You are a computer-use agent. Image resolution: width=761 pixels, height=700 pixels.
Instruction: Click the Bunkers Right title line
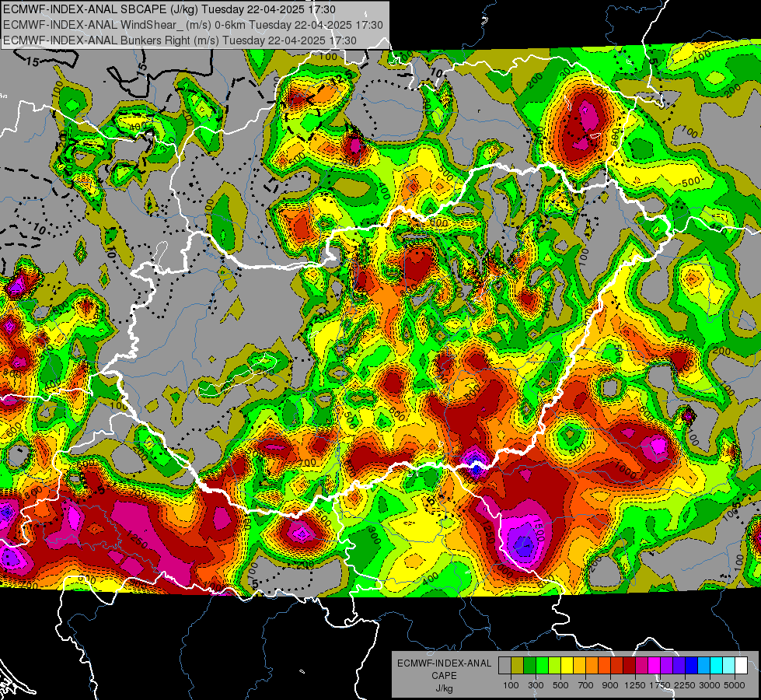click(x=180, y=40)
